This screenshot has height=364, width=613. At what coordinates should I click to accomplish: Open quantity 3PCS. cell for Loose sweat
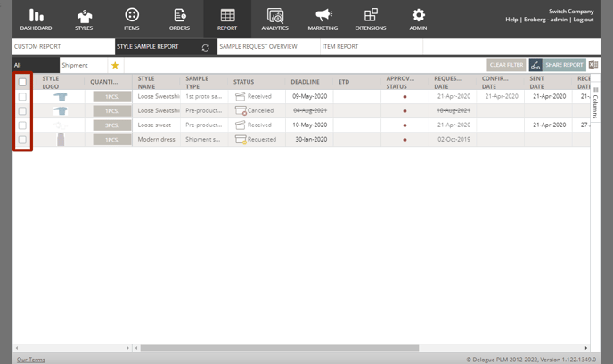click(x=112, y=125)
